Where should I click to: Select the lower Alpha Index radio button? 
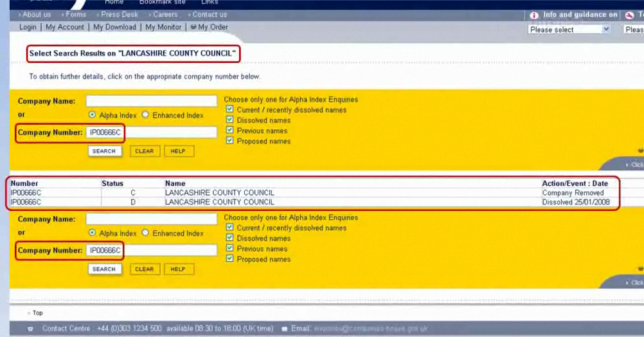coord(93,233)
